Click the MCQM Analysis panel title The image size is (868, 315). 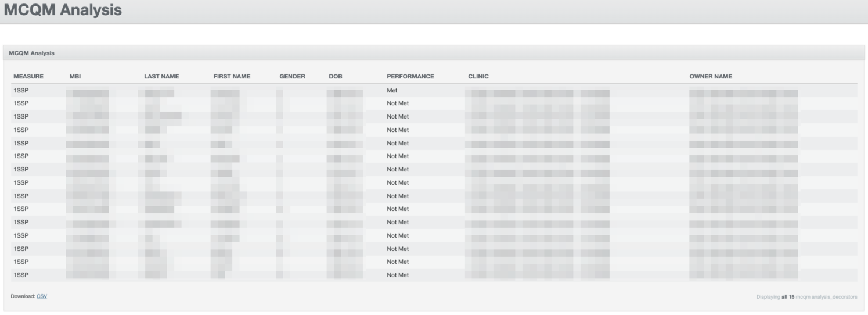click(x=31, y=53)
